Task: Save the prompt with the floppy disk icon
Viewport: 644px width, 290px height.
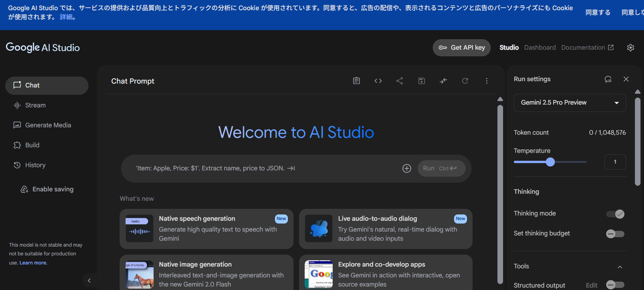Action: (422, 81)
